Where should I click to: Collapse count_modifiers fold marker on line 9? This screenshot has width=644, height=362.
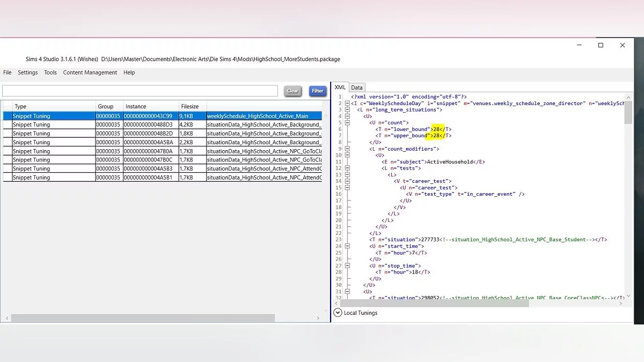pos(347,149)
